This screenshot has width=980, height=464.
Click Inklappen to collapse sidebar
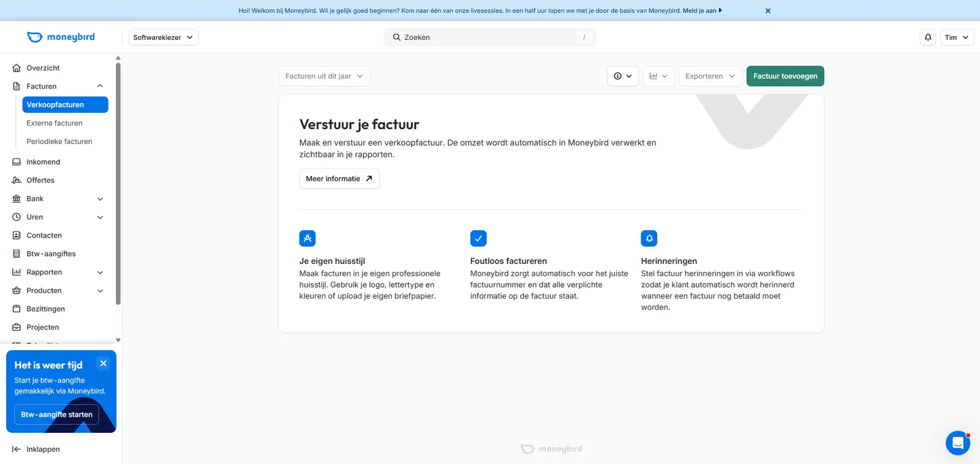43,449
